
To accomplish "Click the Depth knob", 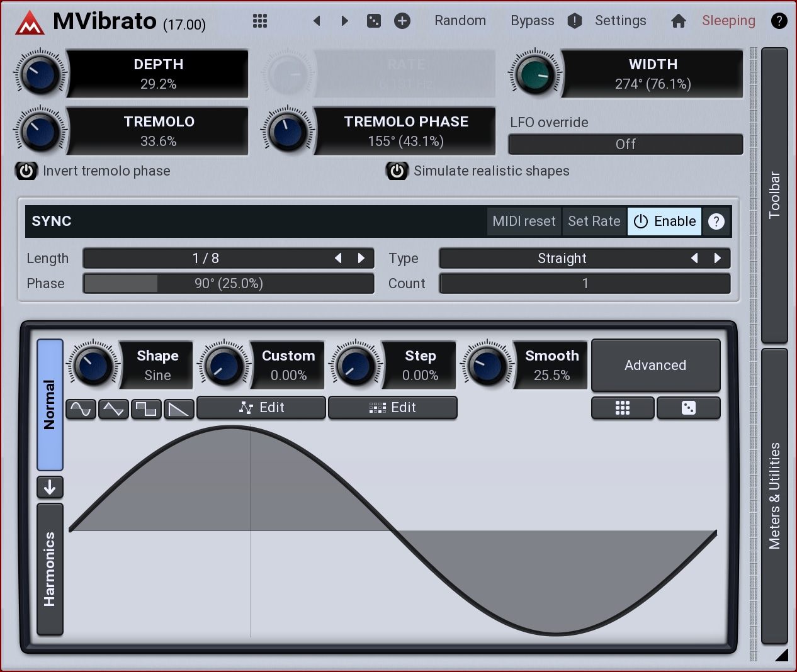I will [x=40, y=74].
